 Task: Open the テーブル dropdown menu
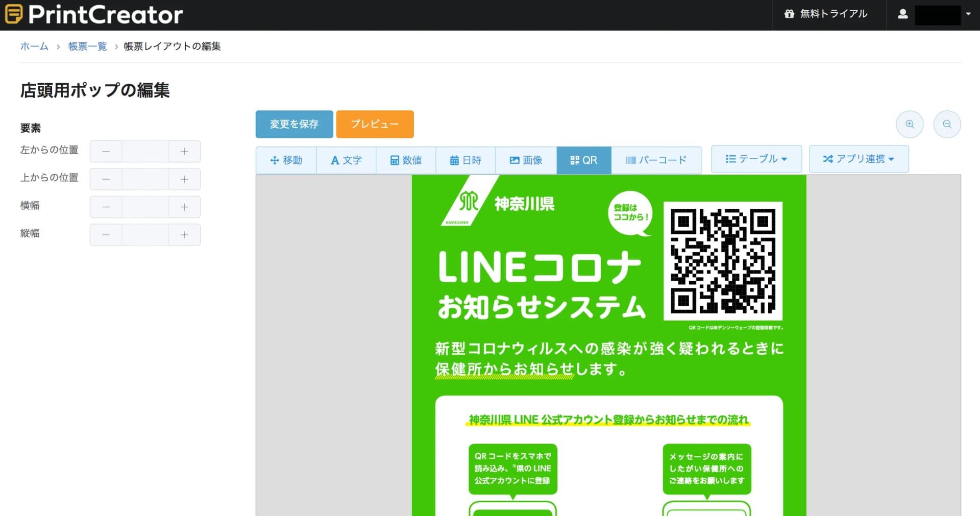click(756, 159)
